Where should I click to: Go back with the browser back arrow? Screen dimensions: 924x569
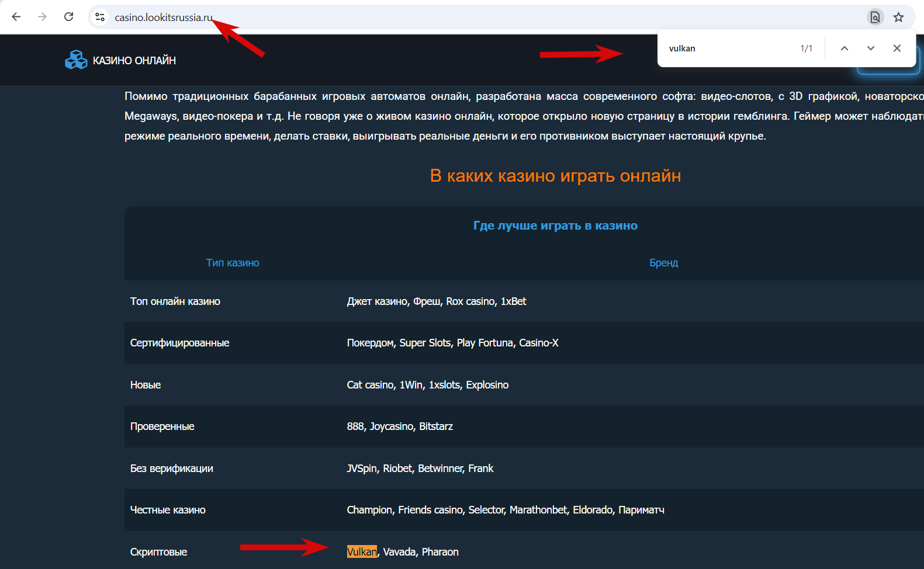coord(16,17)
